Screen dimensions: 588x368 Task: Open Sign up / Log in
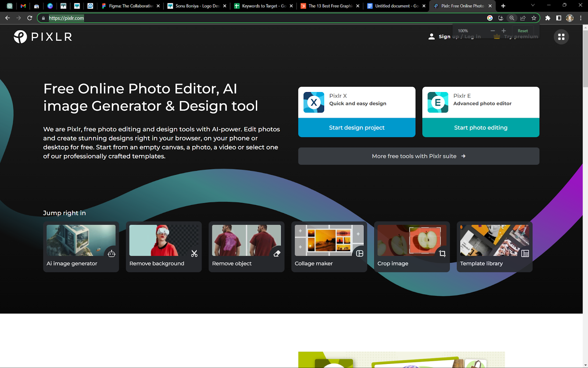tap(455, 36)
